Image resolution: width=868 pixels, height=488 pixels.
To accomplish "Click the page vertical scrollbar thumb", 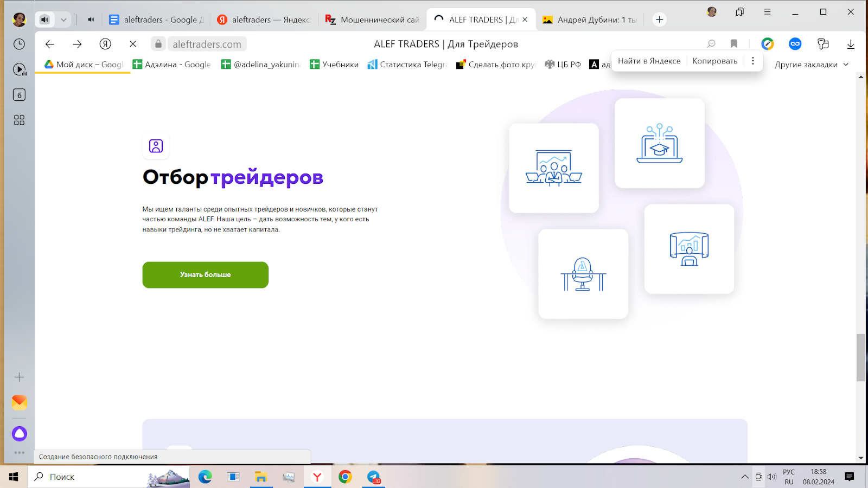I will pyautogui.click(x=861, y=358).
